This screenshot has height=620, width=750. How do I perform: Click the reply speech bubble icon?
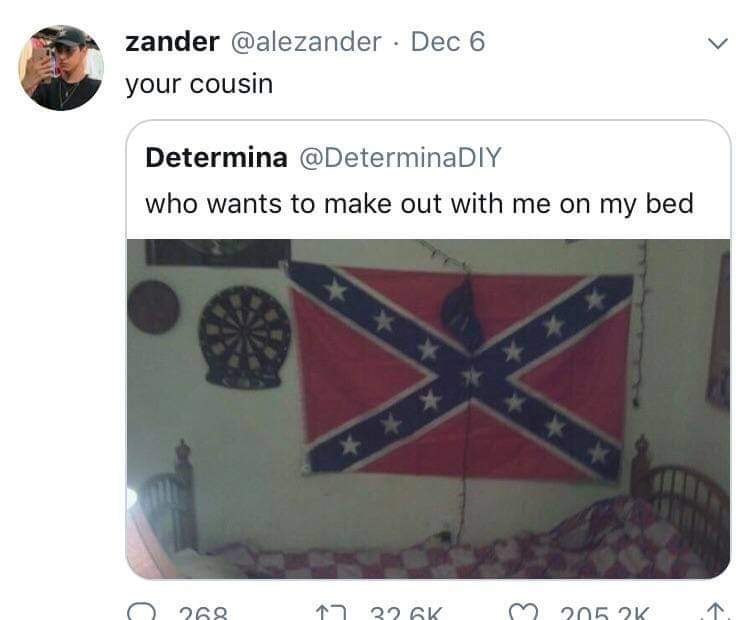[142, 612]
